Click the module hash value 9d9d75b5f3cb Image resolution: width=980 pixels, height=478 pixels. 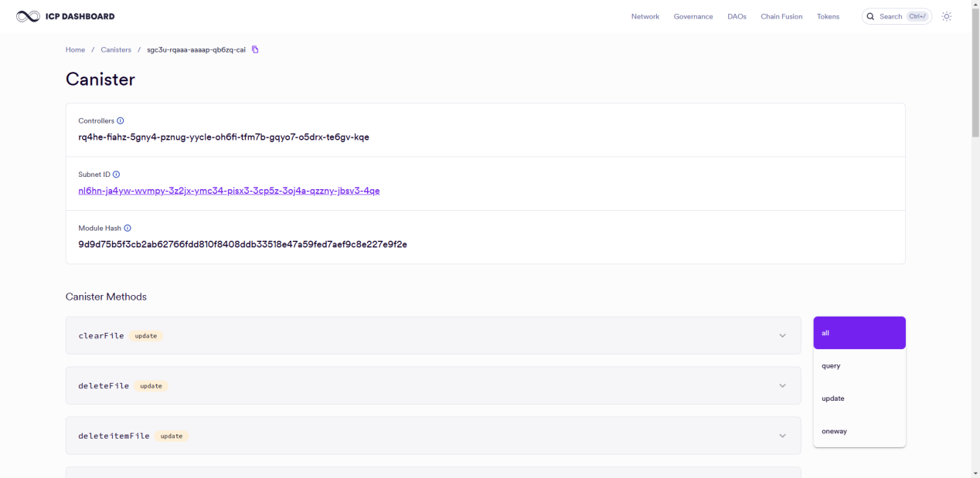tap(243, 244)
